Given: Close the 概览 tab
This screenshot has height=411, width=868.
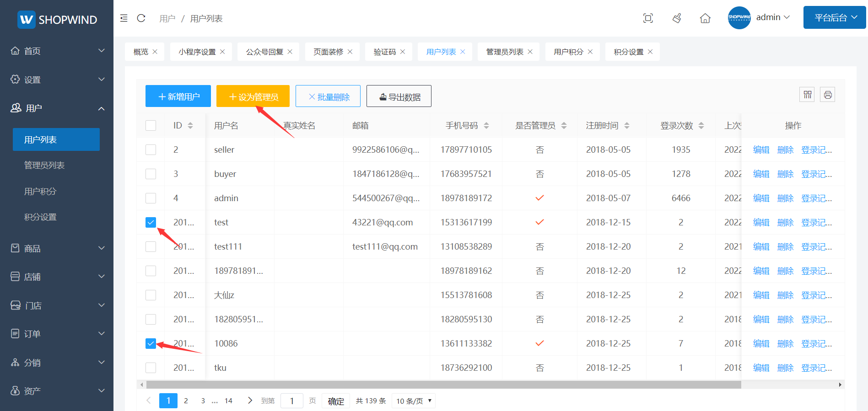Looking at the screenshot, I should click(155, 52).
